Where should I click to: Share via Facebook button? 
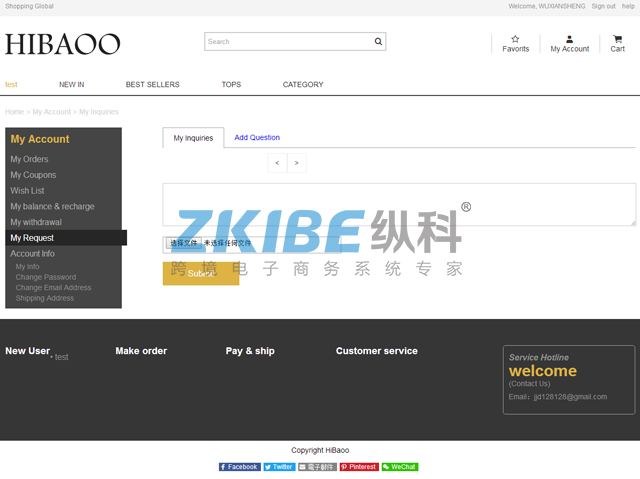click(239, 467)
